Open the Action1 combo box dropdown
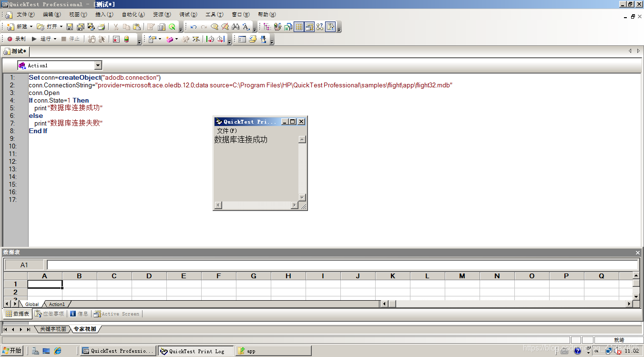 98,65
